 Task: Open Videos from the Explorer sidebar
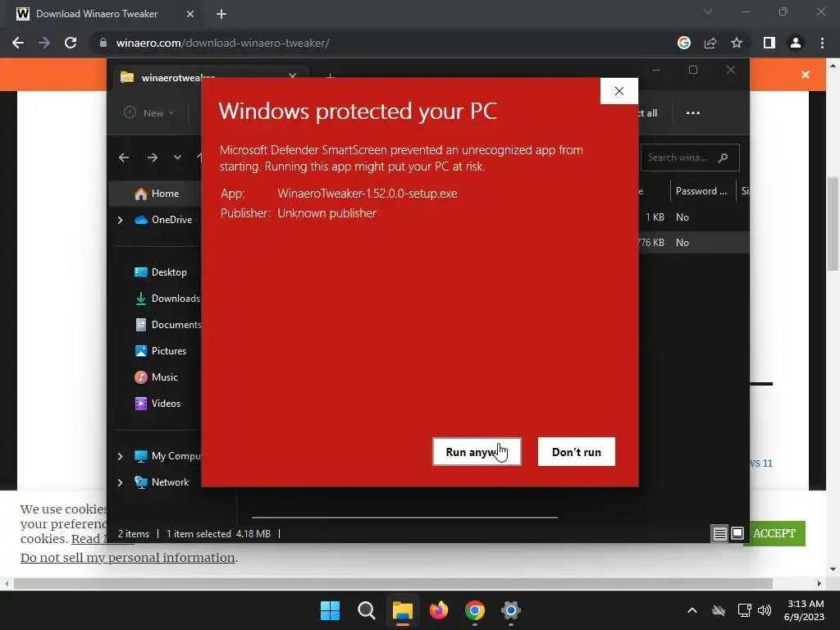(x=157, y=404)
